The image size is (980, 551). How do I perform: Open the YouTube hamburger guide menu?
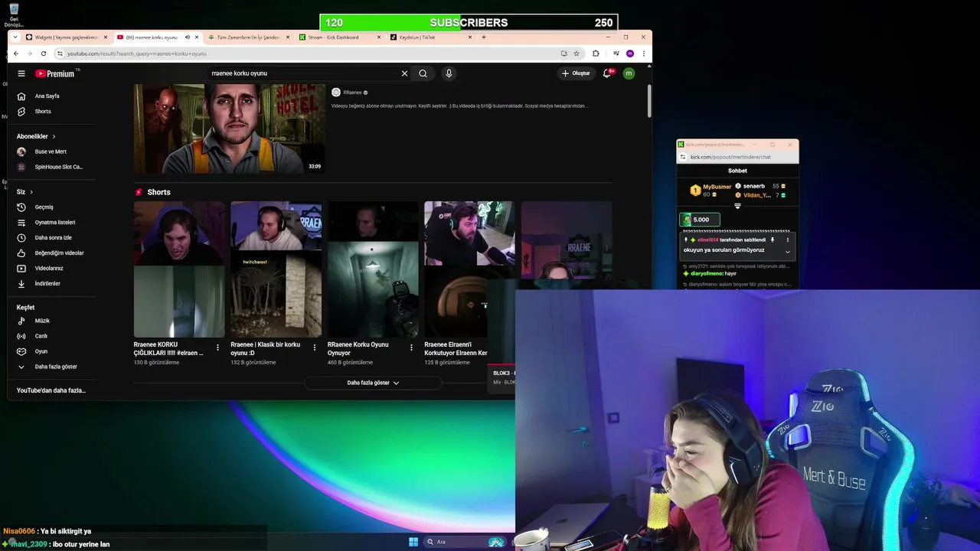coord(21,73)
